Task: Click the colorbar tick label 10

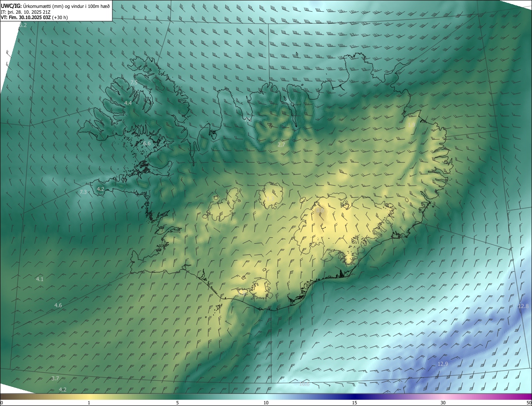Action: point(266,403)
